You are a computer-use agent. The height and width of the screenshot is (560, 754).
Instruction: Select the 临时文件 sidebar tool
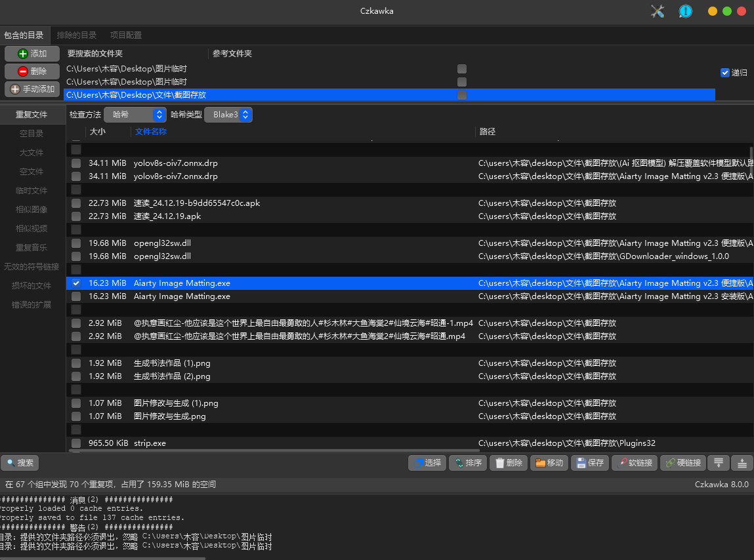tap(31, 191)
